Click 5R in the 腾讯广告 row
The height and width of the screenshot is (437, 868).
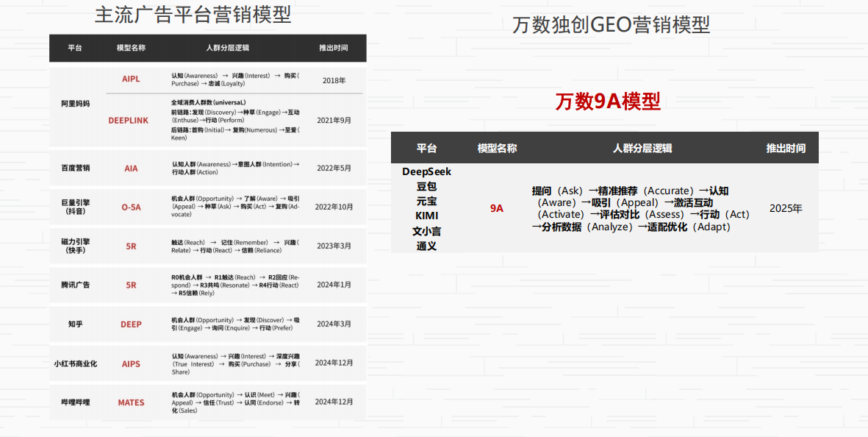click(132, 285)
